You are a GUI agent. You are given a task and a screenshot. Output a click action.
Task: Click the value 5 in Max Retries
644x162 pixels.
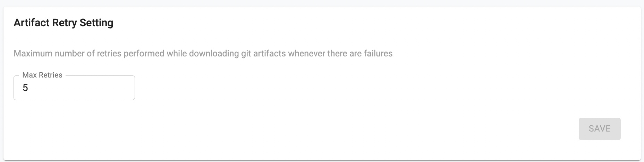(25, 88)
